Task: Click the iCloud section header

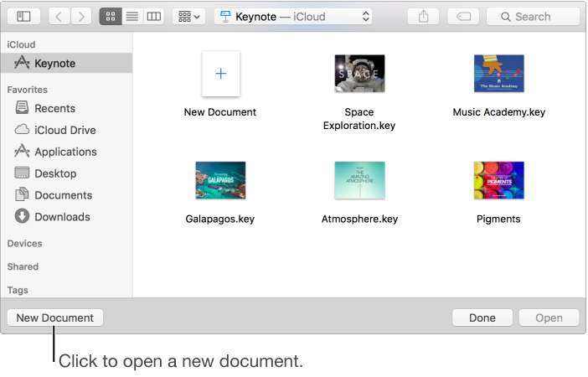Action: [22, 44]
